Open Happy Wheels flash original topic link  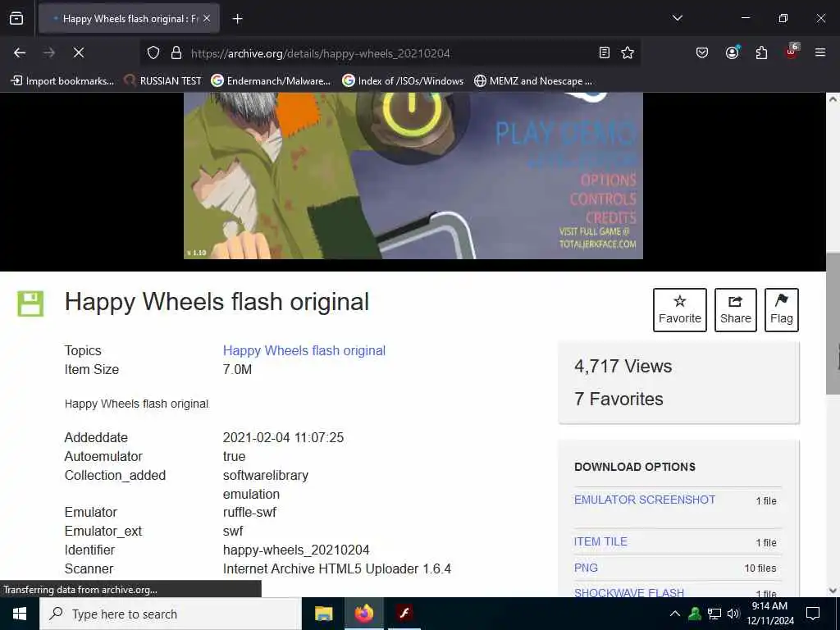click(x=304, y=350)
